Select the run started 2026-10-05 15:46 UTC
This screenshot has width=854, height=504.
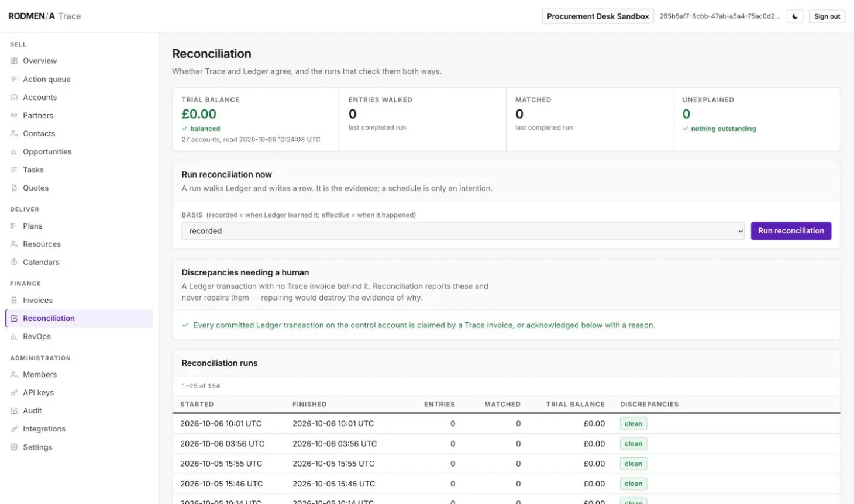[507, 484]
